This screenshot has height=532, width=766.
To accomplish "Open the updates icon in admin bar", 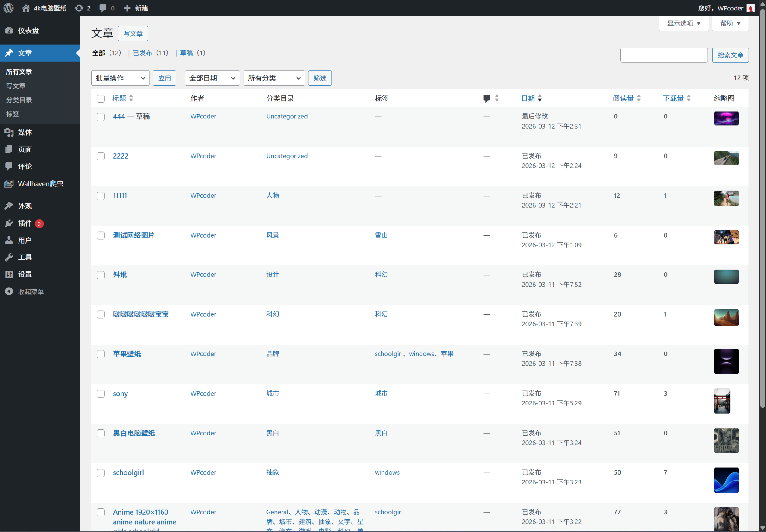I will 79,8.
